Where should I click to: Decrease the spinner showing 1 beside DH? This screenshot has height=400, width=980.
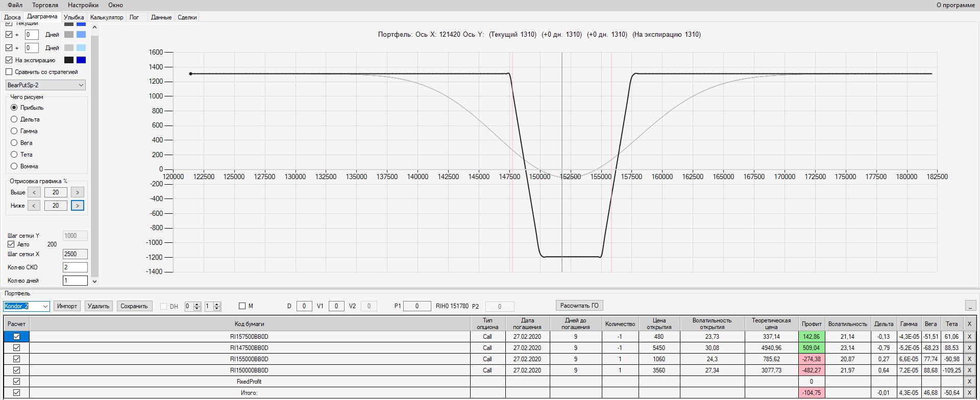coord(217,308)
